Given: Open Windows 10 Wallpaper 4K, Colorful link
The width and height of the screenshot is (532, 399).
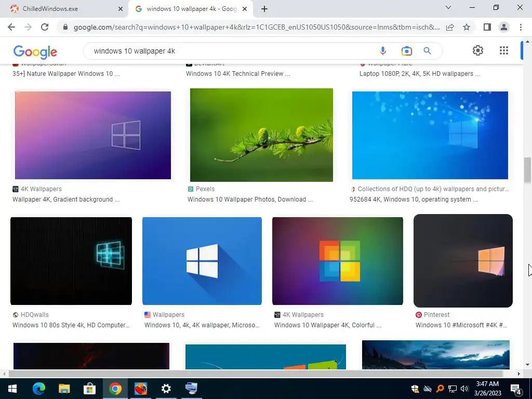Looking at the screenshot, I should [x=328, y=325].
